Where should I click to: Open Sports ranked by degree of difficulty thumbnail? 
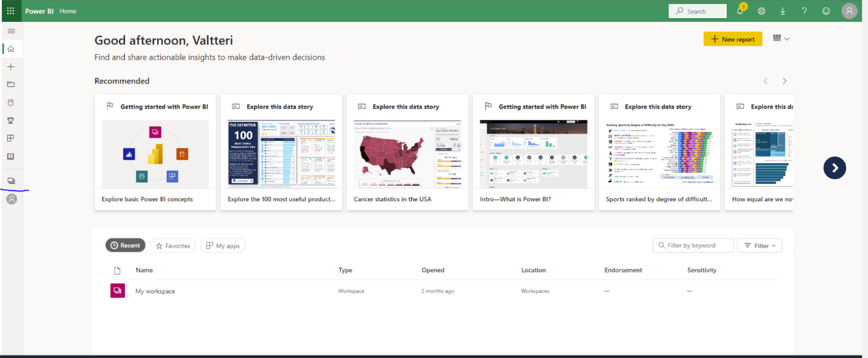(x=660, y=154)
